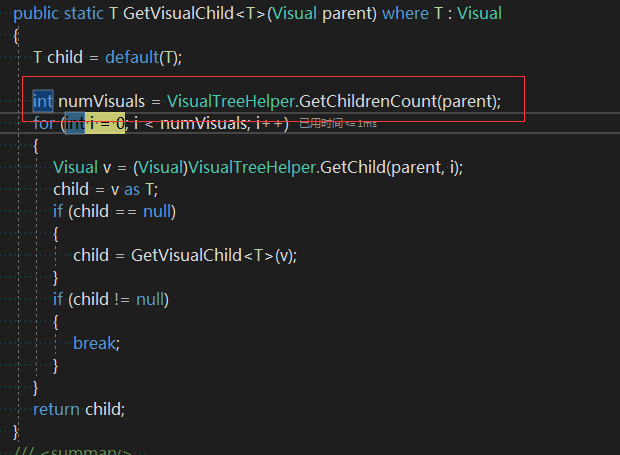The image size is (620, 455).
Task: Select the highlighted int keyword before numVisuals
Action: (x=43, y=101)
